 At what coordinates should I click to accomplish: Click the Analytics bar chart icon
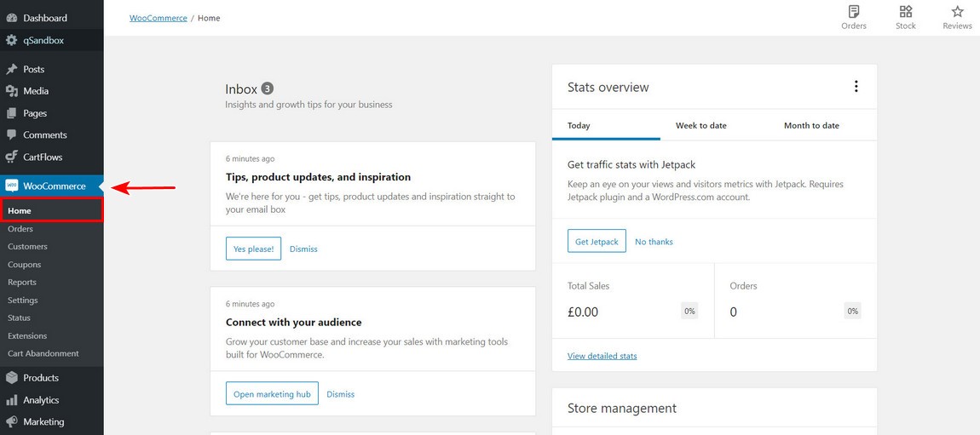click(11, 400)
